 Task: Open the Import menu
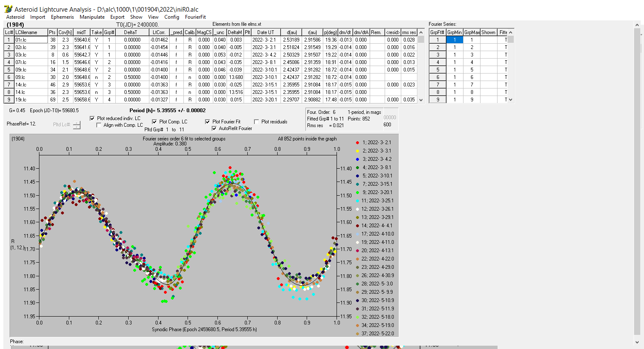[38, 17]
